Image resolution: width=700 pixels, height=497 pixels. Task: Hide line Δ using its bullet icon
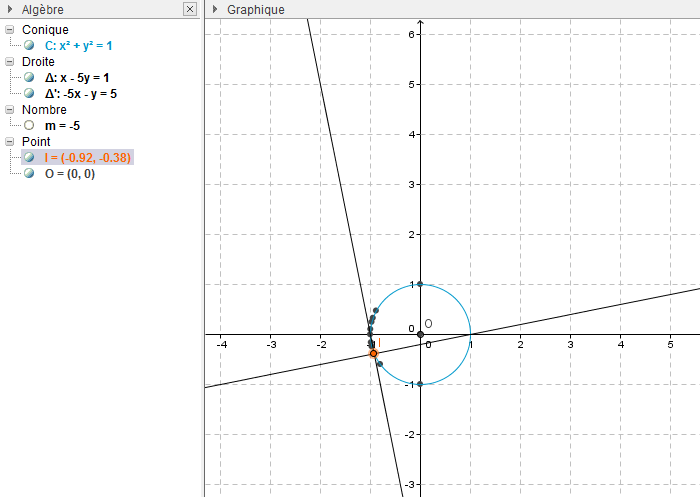(x=30, y=77)
